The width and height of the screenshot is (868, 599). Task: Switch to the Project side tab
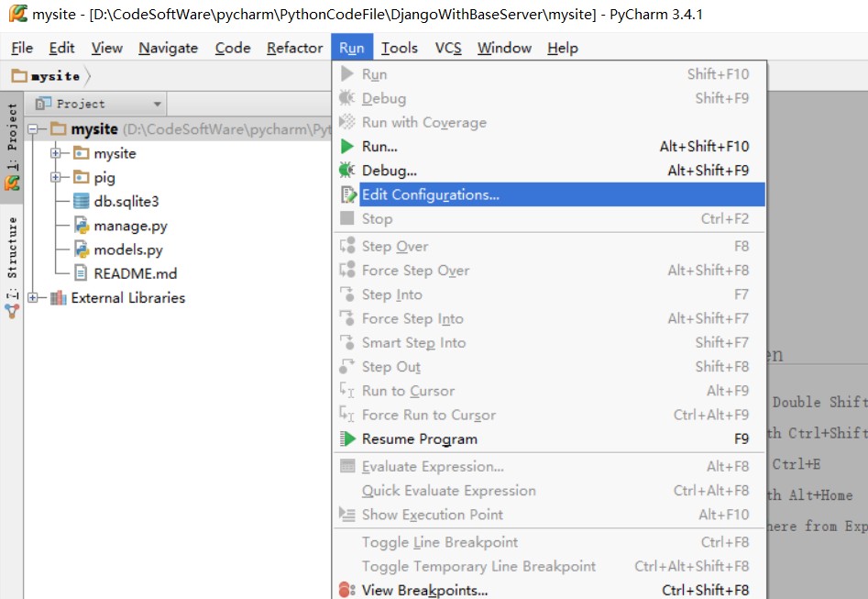click(x=12, y=147)
